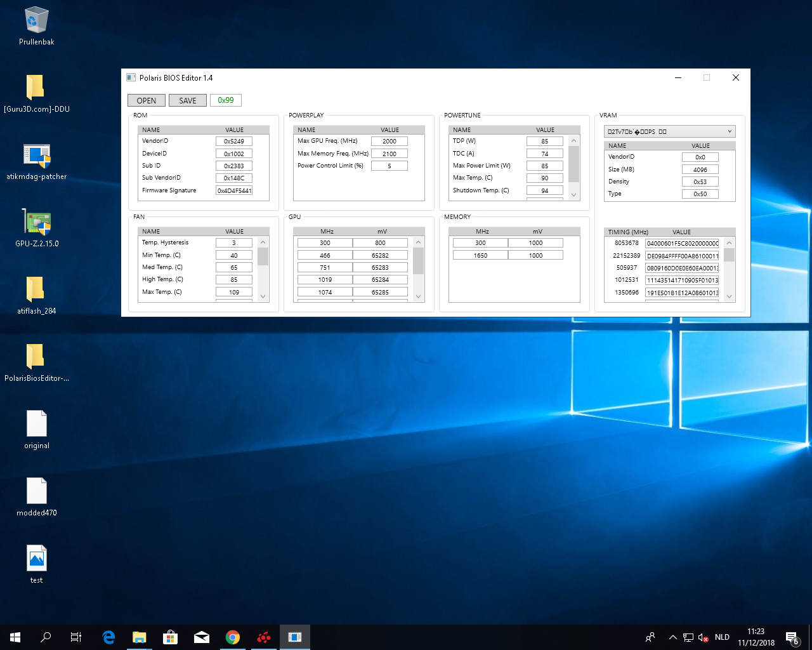Edit Max Memory Freq value 2100
This screenshot has width=812, height=650.
[x=390, y=154]
